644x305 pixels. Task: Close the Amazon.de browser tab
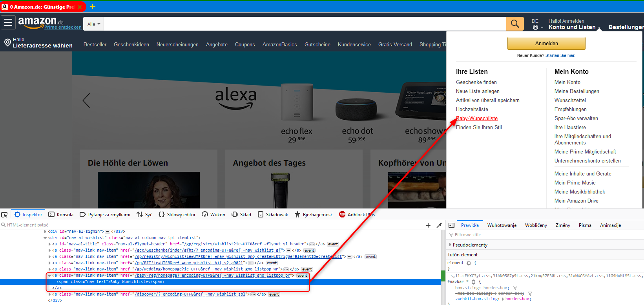[x=80, y=7]
